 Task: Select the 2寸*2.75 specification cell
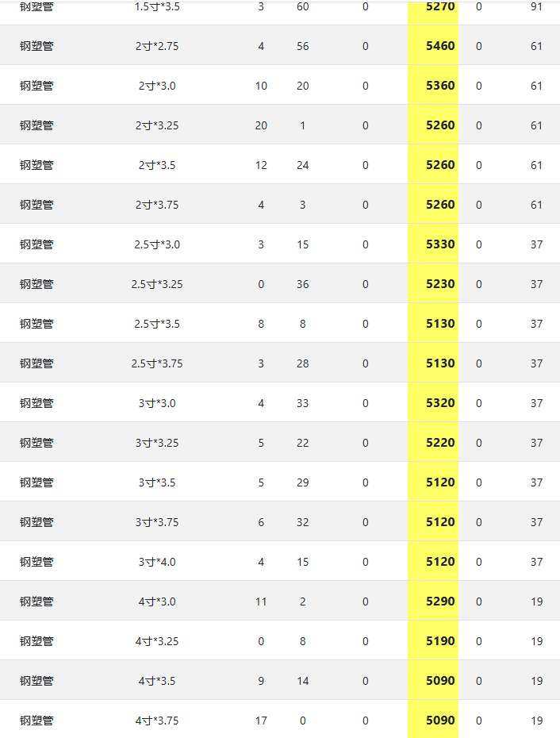(157, 46)
